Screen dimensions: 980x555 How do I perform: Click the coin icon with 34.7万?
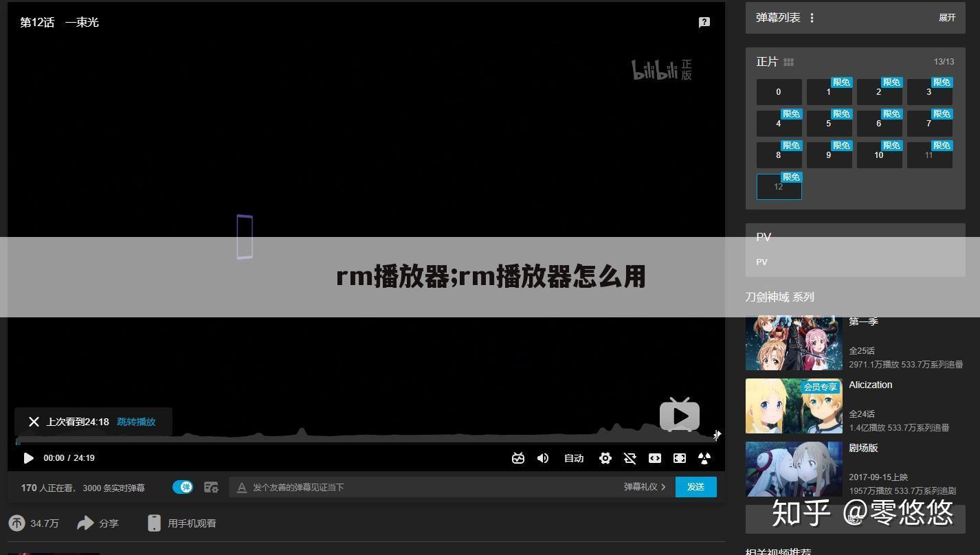[16, 523]
